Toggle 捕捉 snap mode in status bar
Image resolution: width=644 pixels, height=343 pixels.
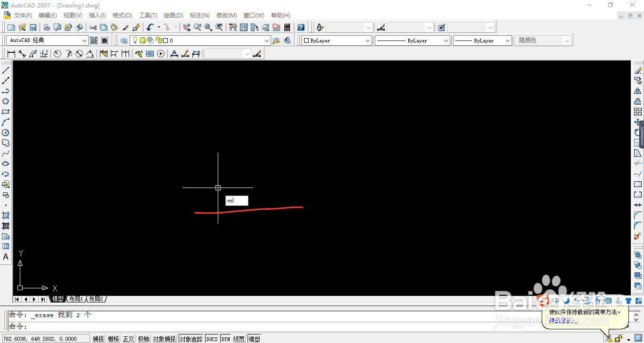coord(99,339)
